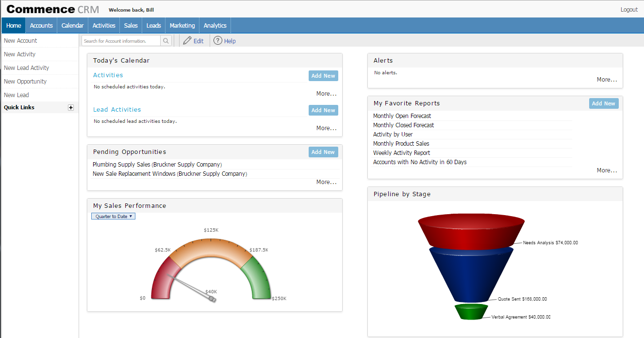The height and width of the screenshot is (338, 644).
Task: Open Plumbing Supply Sales opportunity
Action: click(157, 165)
